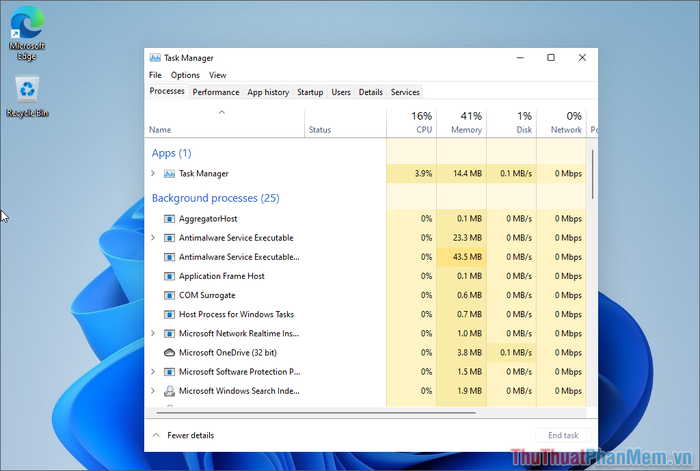Viewport: 700px width, 471px height.
Task: Open the View menu
Action: (217, 75)
